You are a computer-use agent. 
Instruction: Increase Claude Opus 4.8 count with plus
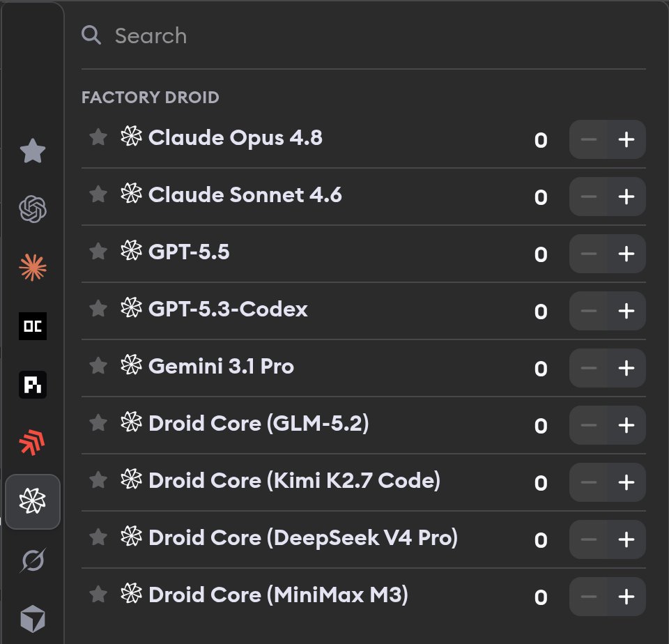(626, 139)
